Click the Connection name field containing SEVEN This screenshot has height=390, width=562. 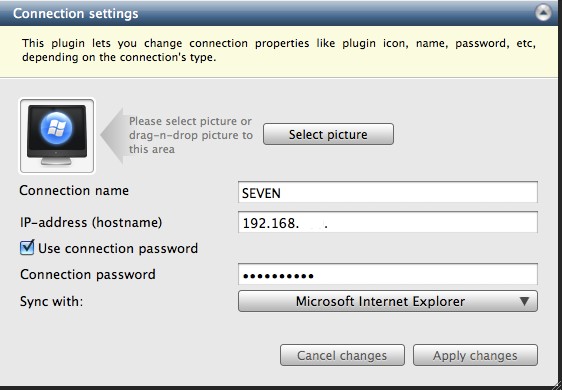pyautogui.click(x=388, y=192)
